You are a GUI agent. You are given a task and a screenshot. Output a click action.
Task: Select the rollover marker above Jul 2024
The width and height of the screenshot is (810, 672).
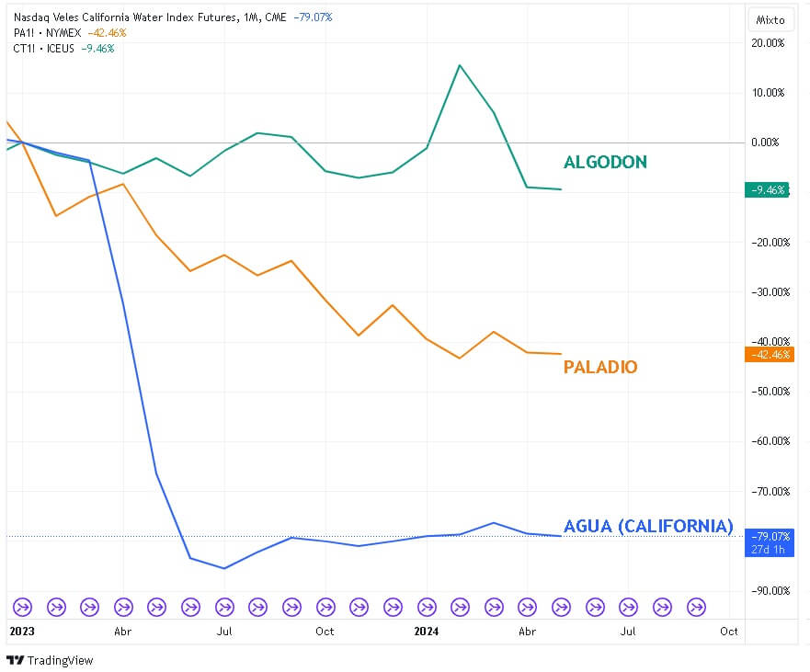[x=629, y=607]
